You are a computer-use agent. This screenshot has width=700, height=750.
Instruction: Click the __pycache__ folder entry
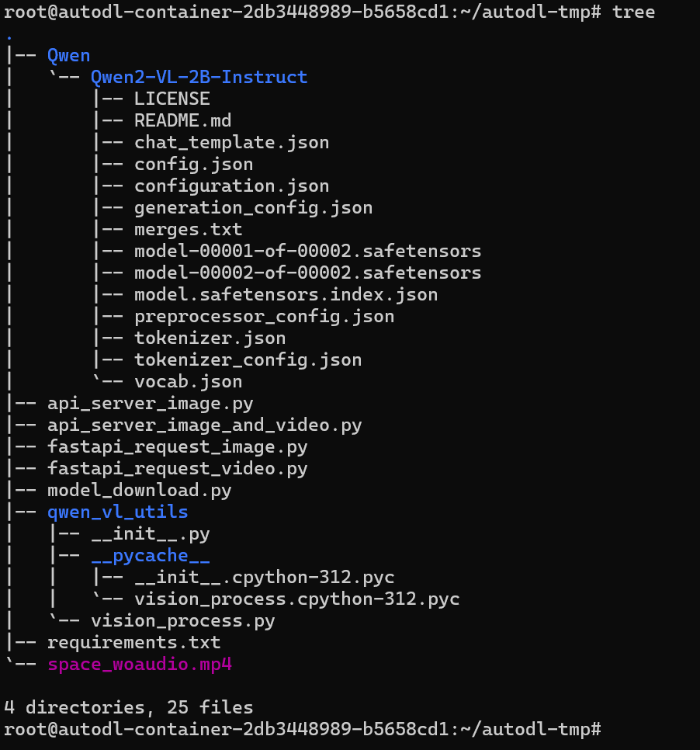coord(150,555)
